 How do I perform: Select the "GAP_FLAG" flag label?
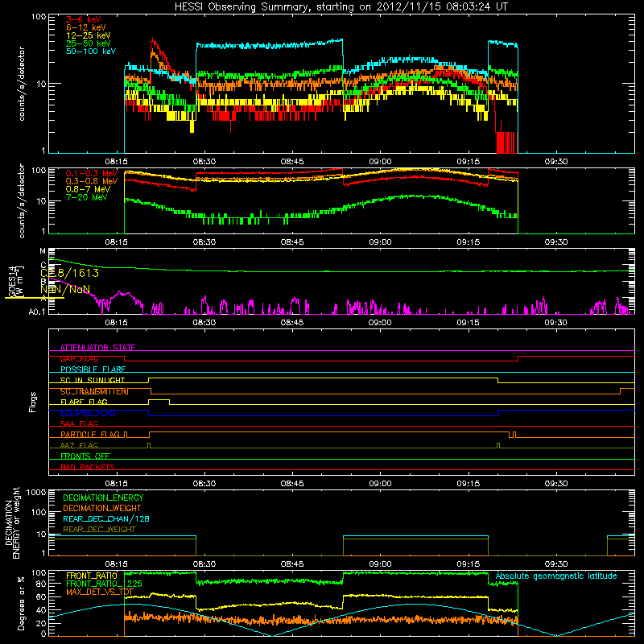pyautogui.click(x=79, y=358)
